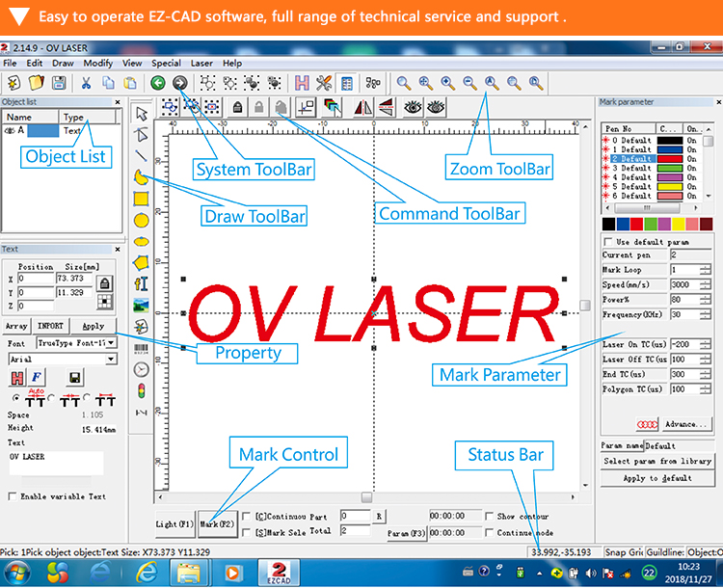Open the Special menu

166,64
